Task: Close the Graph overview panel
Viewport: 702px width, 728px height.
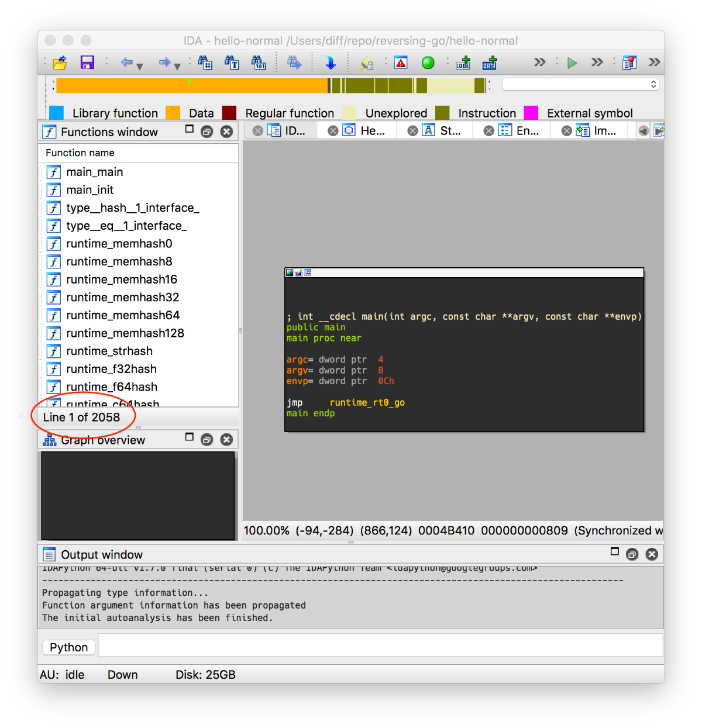Action: click(226, 440)
